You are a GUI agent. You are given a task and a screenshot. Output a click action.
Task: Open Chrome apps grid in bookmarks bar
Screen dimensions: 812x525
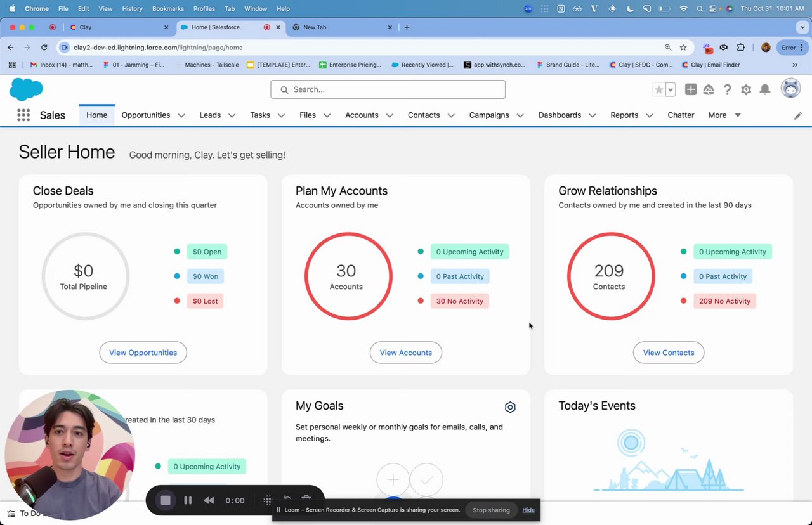coord(12,65)
